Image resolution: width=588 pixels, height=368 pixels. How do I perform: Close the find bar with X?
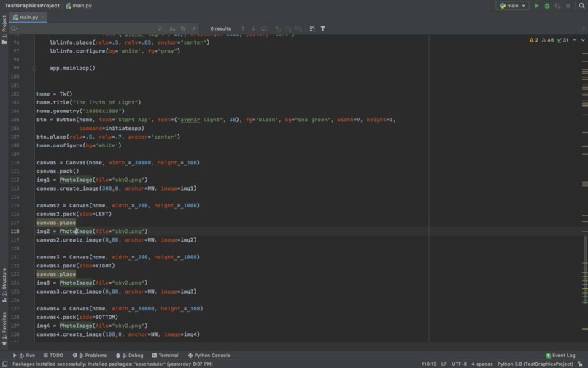[x=584, y=28]
